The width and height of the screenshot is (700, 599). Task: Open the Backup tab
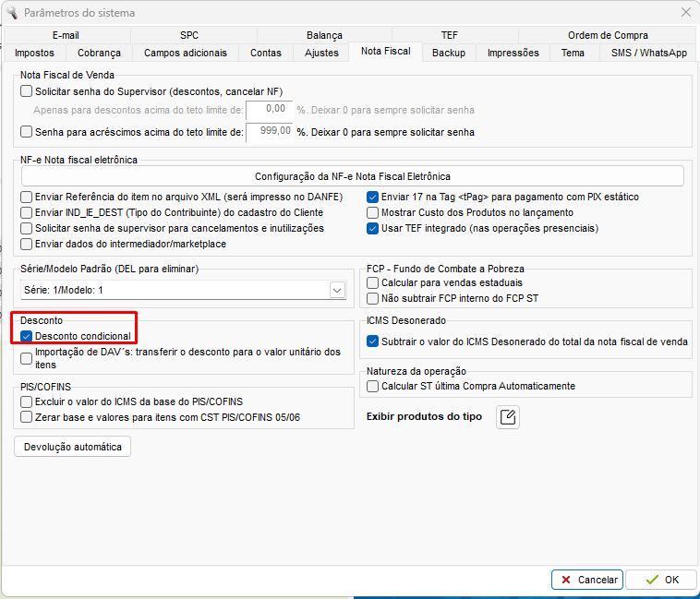pyautogui.click(x=449, y=53)
